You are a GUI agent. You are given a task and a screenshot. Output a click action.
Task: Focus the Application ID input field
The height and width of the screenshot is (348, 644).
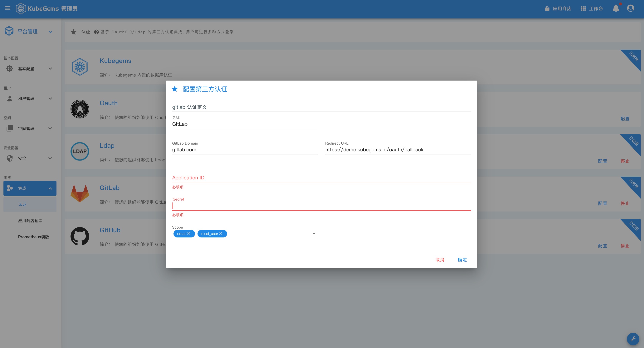321,178
